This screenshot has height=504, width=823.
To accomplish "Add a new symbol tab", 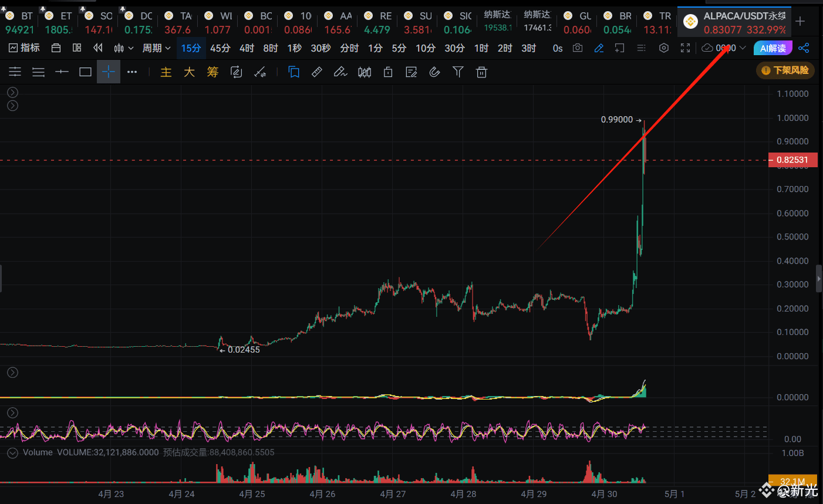I will (800, 22).
